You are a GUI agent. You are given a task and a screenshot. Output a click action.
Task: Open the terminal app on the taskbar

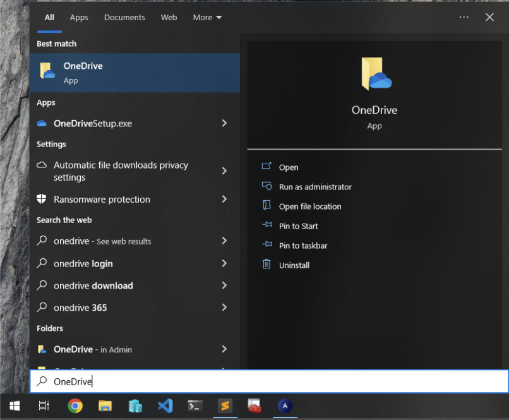click(195, 406)
